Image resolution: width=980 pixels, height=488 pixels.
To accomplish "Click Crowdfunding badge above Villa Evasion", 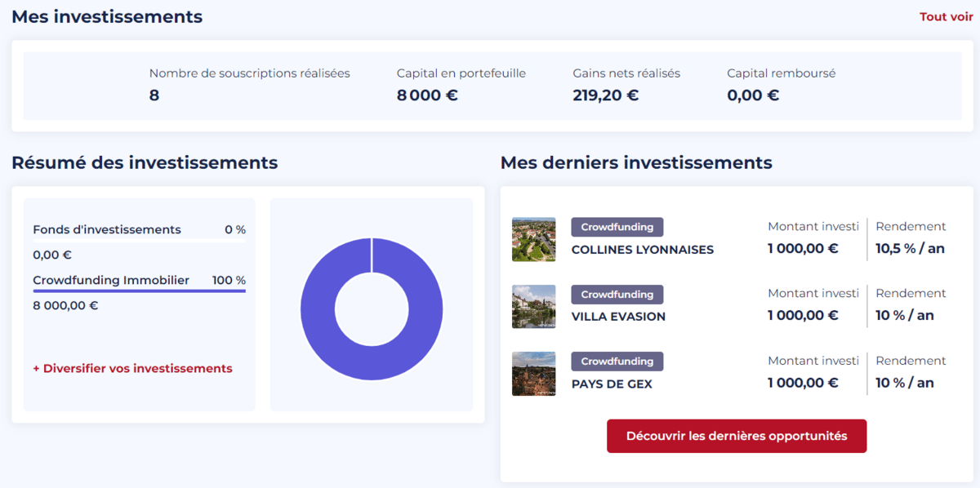I will tap(617, 294).
